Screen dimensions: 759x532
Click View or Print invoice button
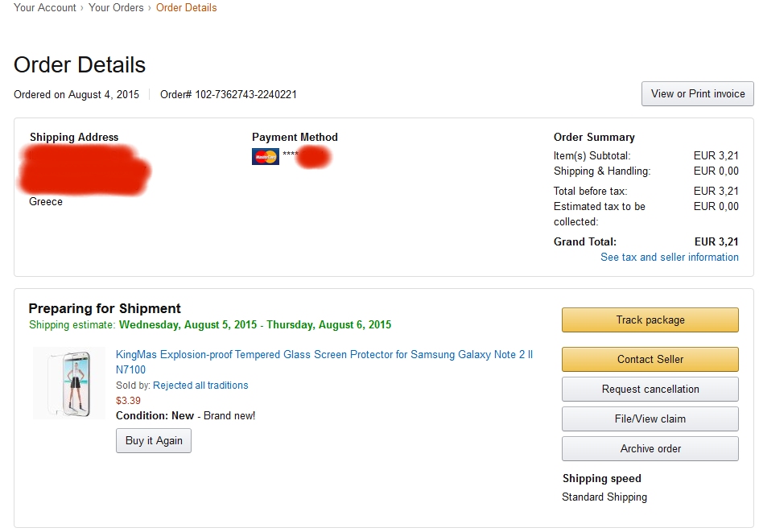[x=698, y=94]
